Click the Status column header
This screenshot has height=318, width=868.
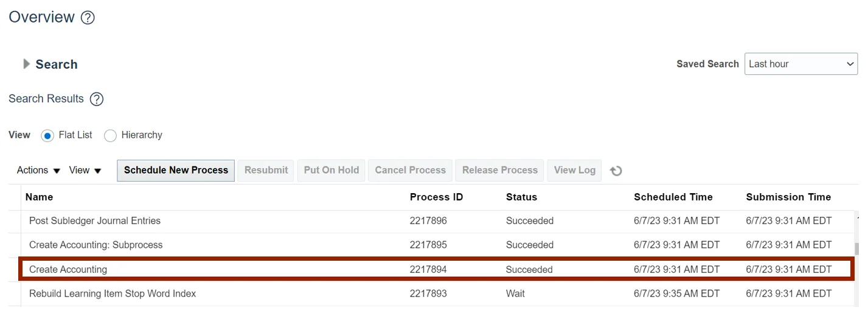pos(521,197)
